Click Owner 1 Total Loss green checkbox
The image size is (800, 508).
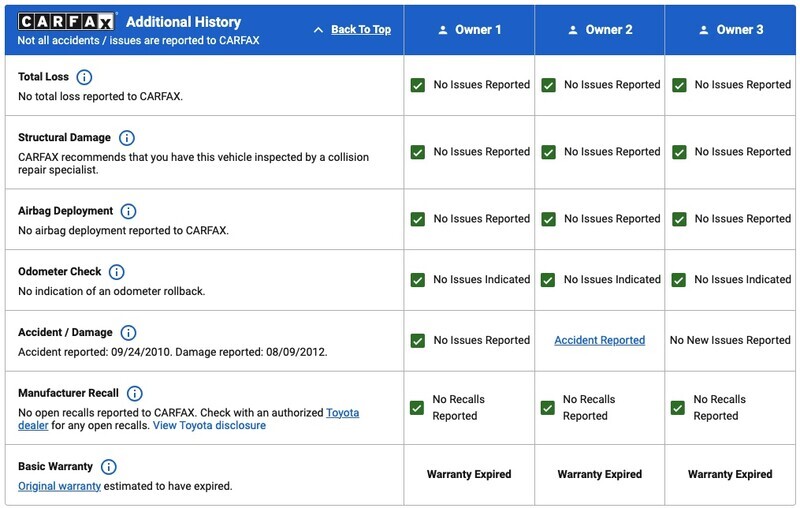[418, 85]
